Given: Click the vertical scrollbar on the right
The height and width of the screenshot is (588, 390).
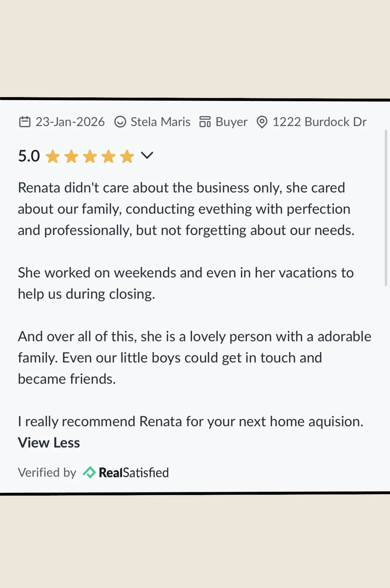Looking at the screenshot, I should (386, 208).
